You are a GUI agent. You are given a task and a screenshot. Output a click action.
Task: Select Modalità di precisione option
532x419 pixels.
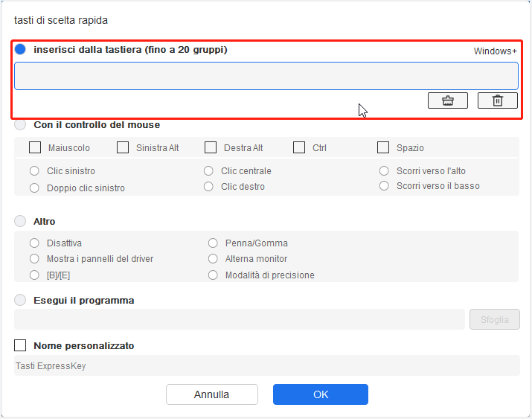pos(213,275)
